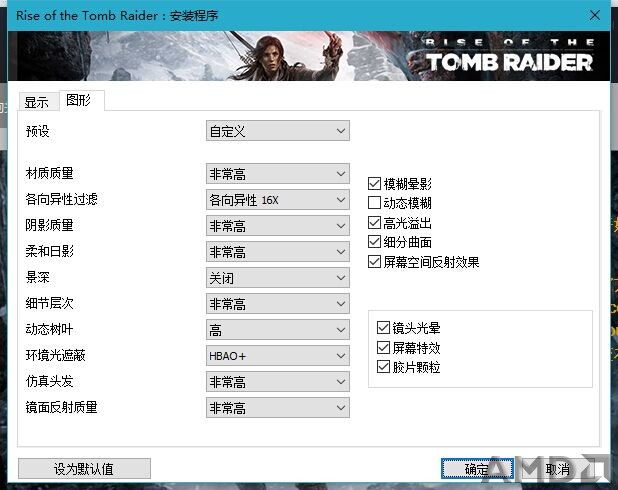Confirm settings with the 确定 button
Image resolution: width=618 pixels, height=490 pixels.
pyautogui.click(x=477, y=468)
